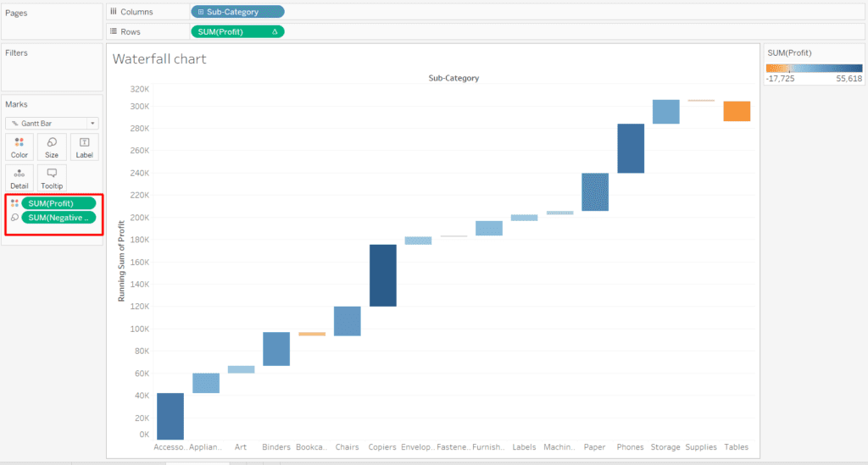Click the 55,618 legend maximum value
Image resolution: width=868 pixels, height=465 pixels.
(x=849, y=79)
